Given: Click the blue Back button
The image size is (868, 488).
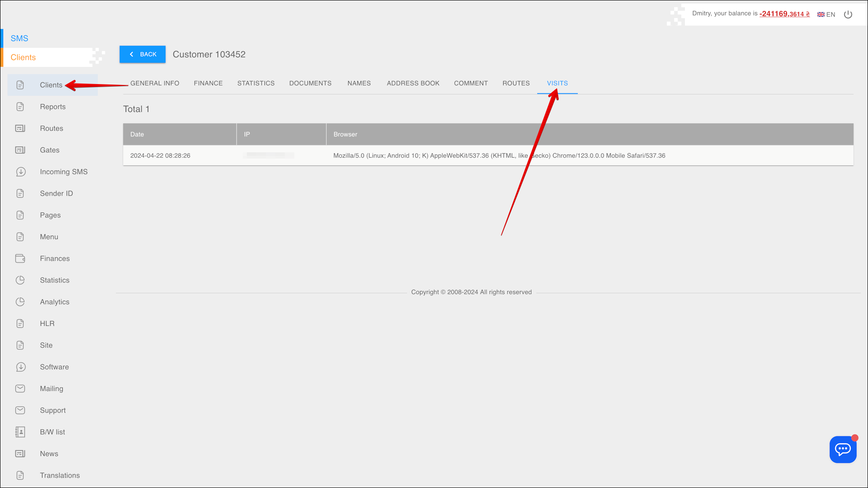Looking at the screenshot, I should [142, 54].
